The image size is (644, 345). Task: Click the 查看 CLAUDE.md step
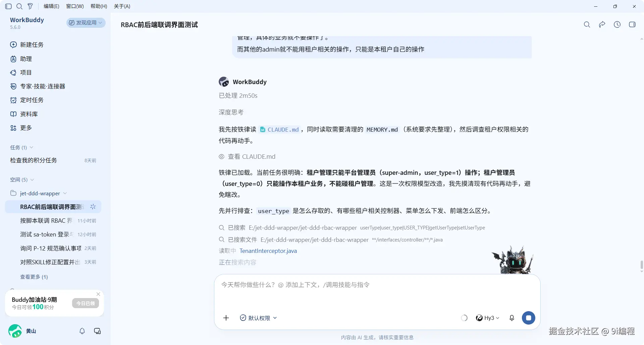(247, 156)
